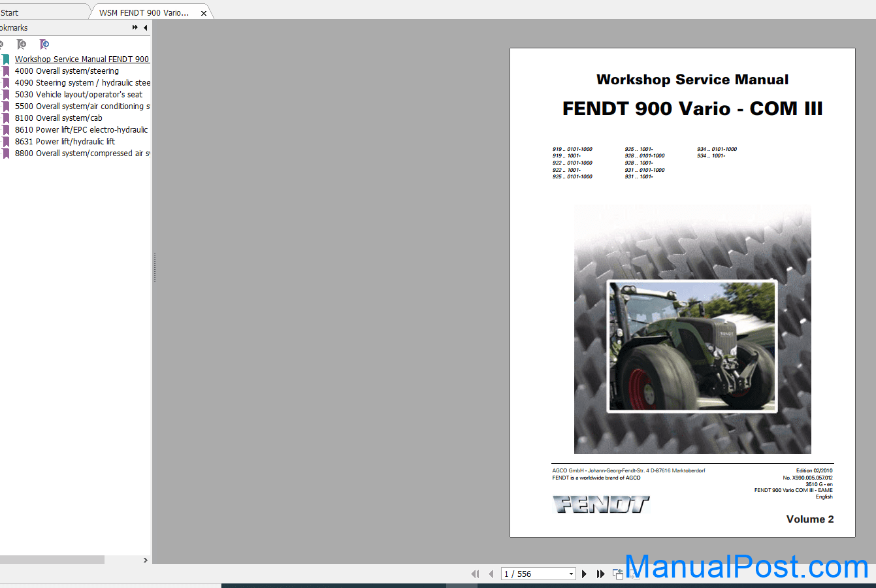Image resolution: width=876 pixels, height=588 pixels.
Task: Click bookmark icon beside 8800 Overall system
Action: point(6,154)
